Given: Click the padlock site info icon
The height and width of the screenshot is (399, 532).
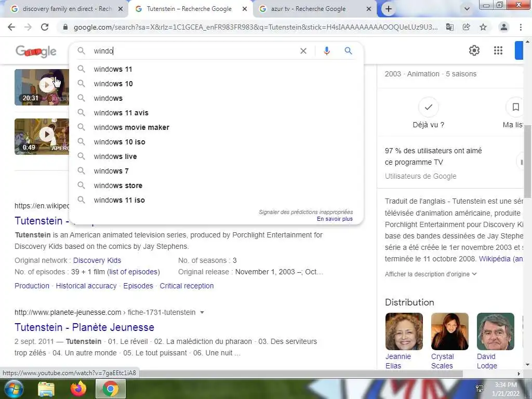Looking at the screenshot, I should pyautogui.click(x=65, y=27).
